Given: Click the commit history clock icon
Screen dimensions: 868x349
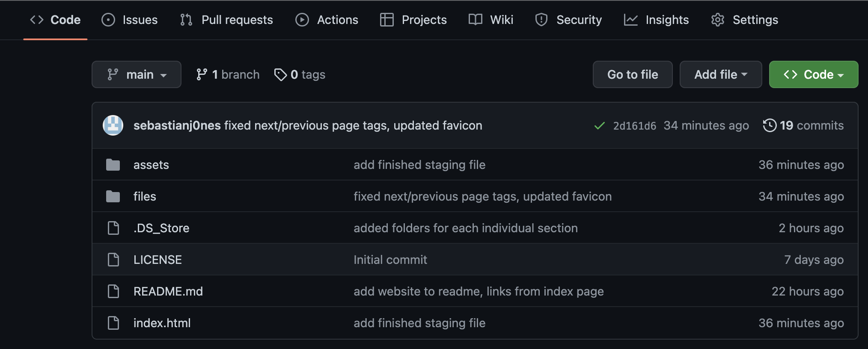Looking at the screenshot, I should click(770, 125).
